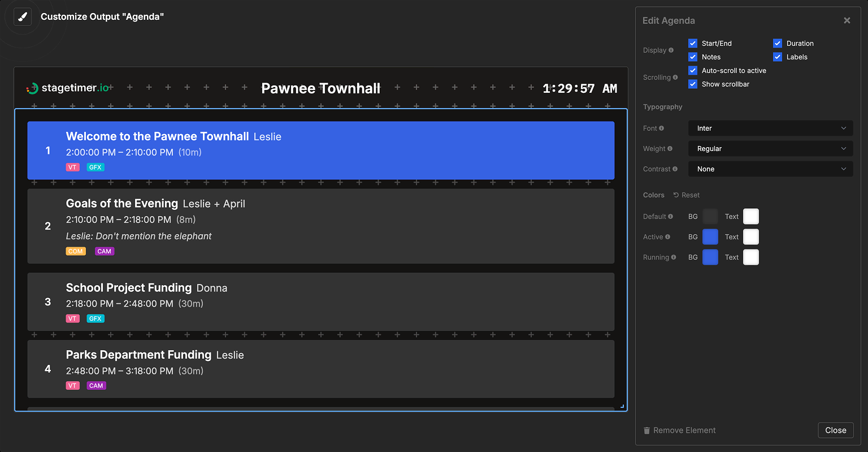Click the undo-arrow Reset icon in Colors
This screenshot has width=868, height=452.
click(x=676, y=195)
